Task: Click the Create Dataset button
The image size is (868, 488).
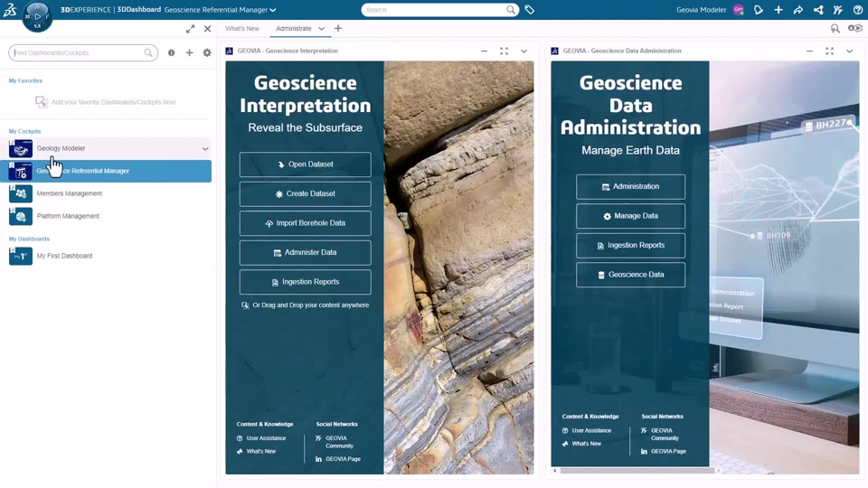Action: click(305, 193)
